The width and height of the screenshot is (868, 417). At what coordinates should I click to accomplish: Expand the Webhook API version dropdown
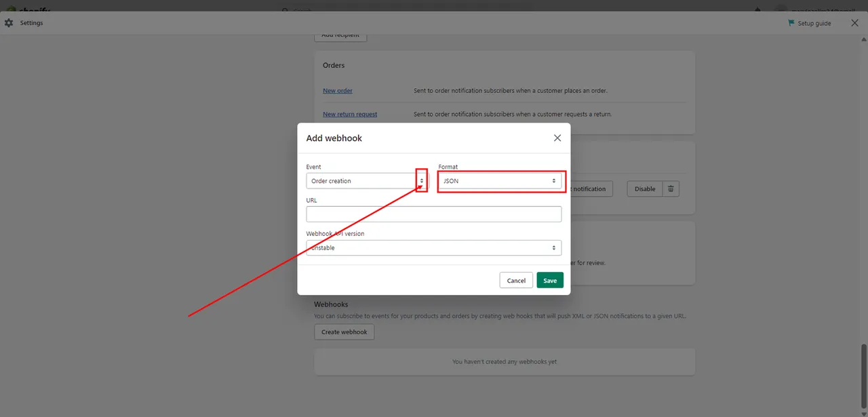point(433,248)
